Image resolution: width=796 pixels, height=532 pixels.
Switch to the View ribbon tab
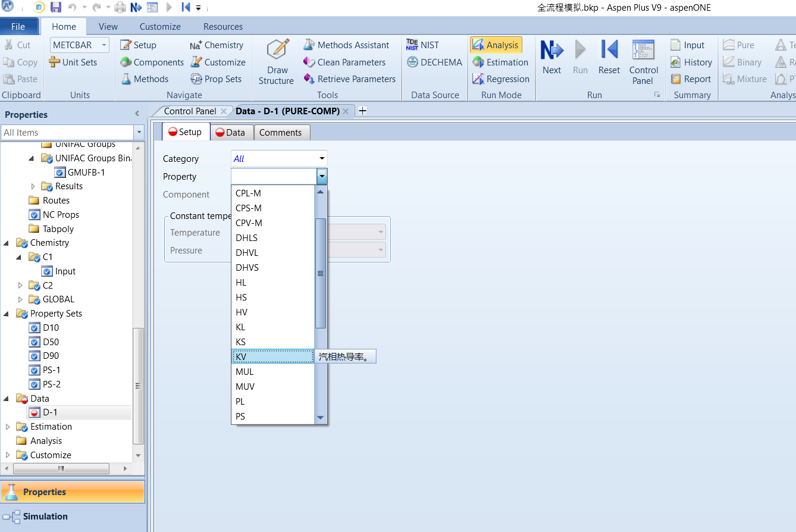click(108, 27)
